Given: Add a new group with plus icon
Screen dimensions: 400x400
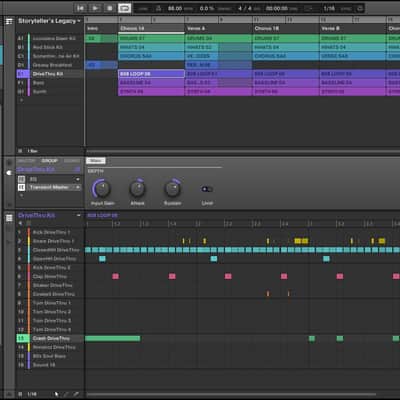Looking at the screenshot, I should pos(22,100).
